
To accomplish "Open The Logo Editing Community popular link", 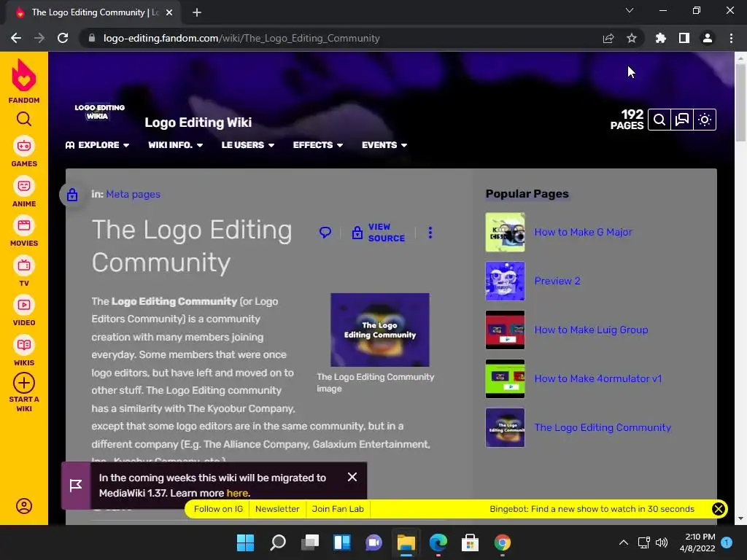I will click(602, 427).
